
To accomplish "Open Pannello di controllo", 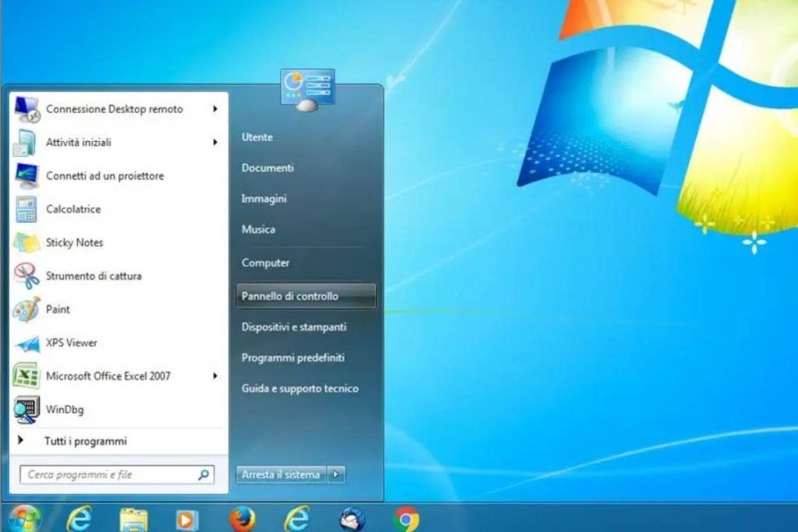I will click(305, 296).
